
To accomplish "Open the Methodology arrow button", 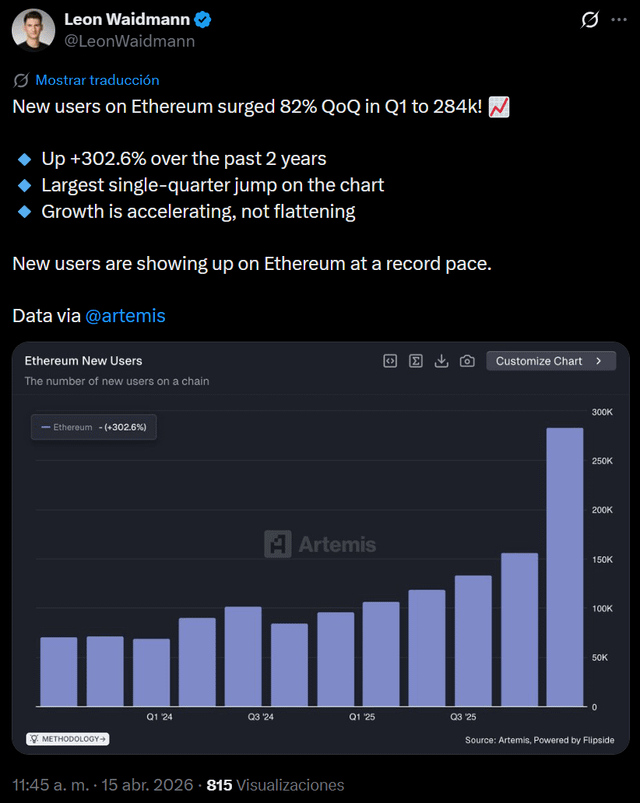I will point(68,739).
